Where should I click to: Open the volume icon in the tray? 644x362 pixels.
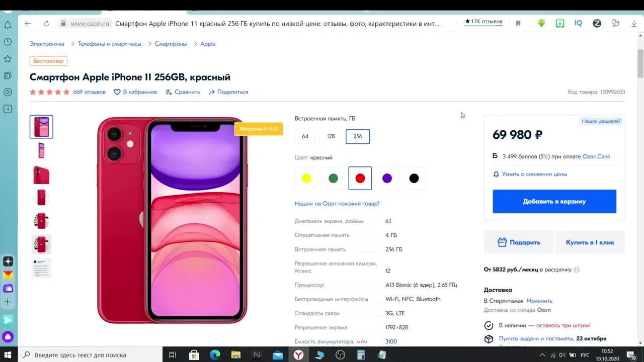pos(562,355)
